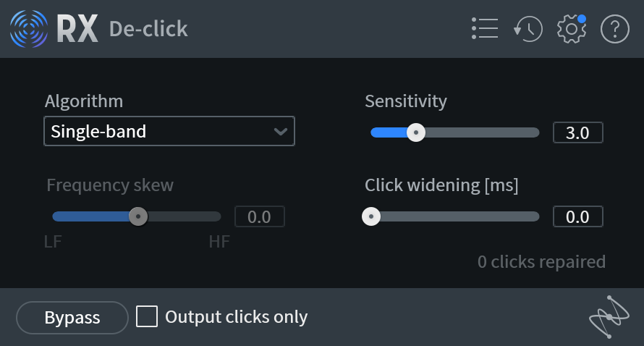This screenshot has height=346, width=644.
Task: Click the iZotope RX circular logo
Action: pos(29,29)
